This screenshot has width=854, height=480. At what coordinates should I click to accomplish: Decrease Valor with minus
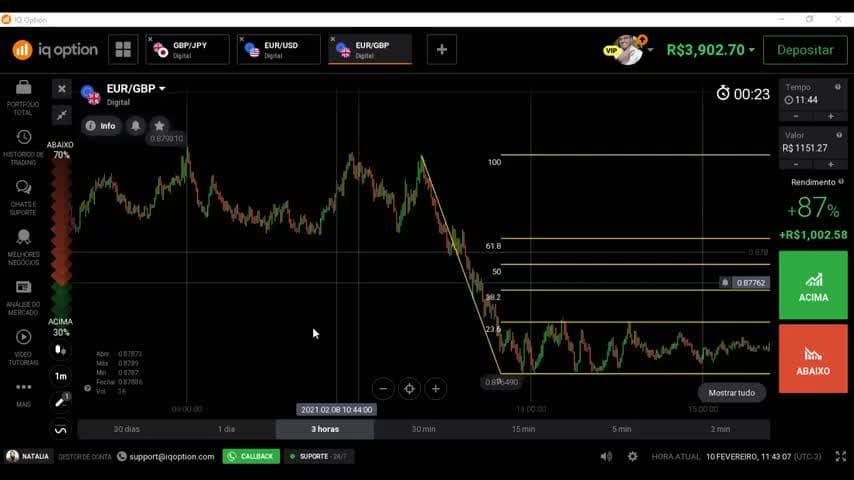coord(796,165)
